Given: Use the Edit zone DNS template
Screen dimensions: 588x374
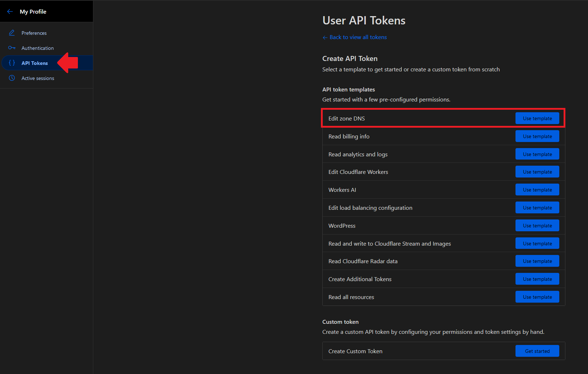Looking at the screenshot, I should pos(537,118).
